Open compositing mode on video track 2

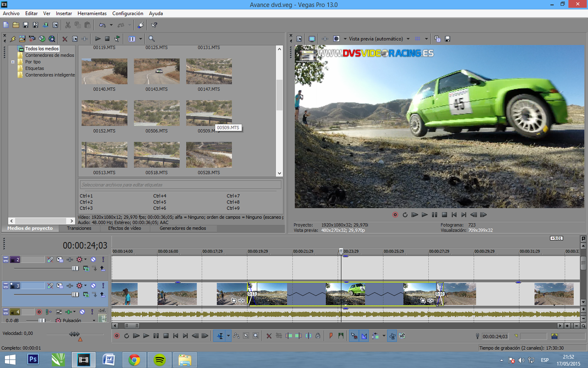86,268
